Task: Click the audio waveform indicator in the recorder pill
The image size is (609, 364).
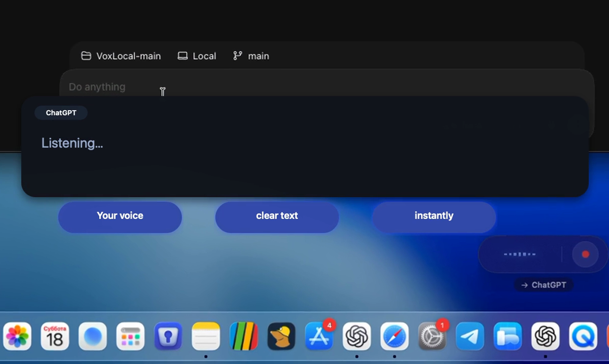Action: (x=520, y=254)
